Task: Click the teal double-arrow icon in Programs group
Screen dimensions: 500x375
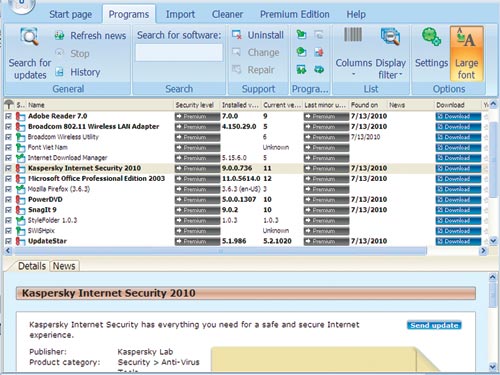Action: pos(319,70)
